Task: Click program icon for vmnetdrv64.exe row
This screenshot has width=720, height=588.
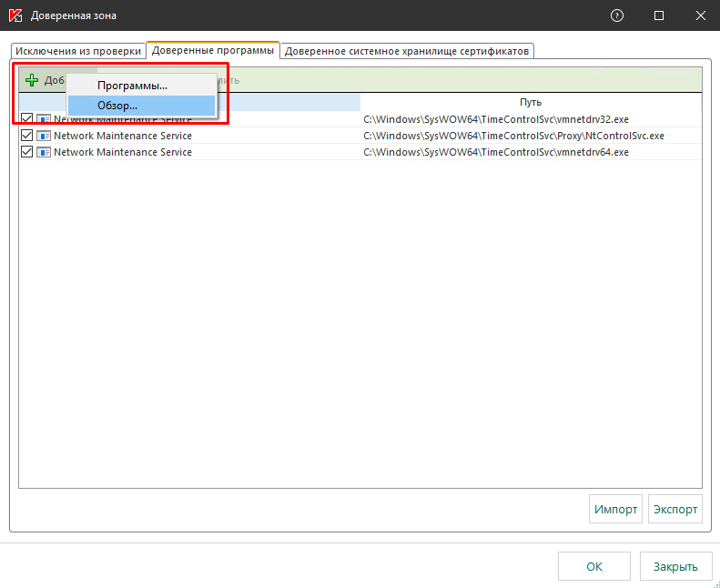Action: 44,152
